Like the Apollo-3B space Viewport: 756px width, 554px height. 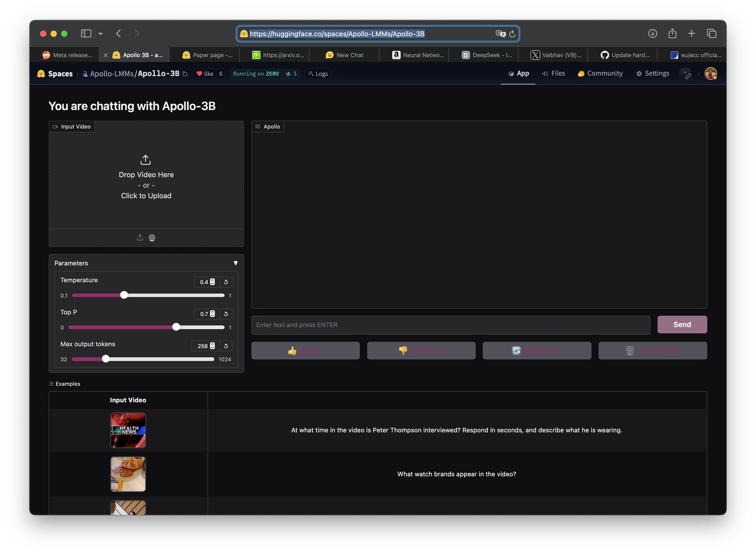[x=205, y=73]
